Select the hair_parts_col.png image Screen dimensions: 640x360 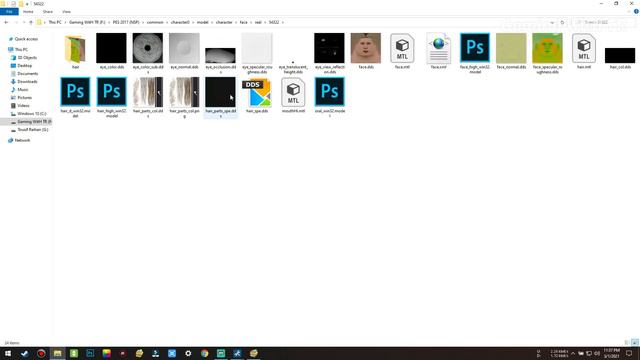(x=184, y=97)
